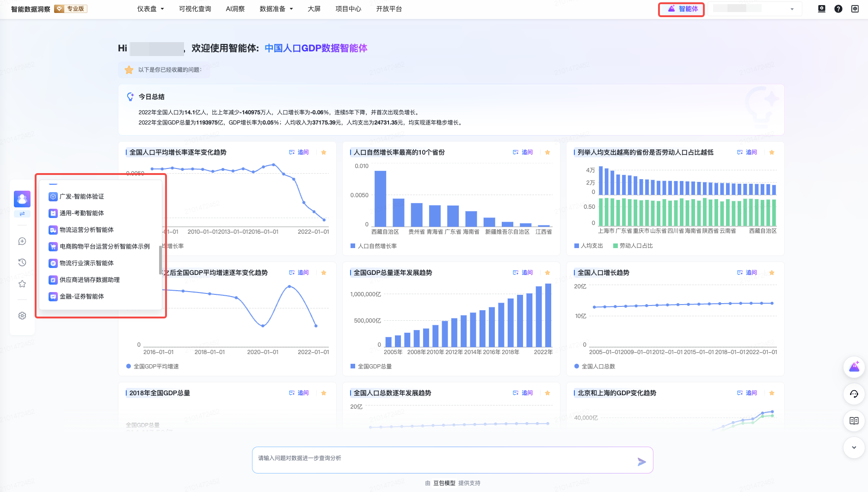The height and width of the screenshot is (492, 868).
Task: Click the yellow star favorites banner icon
Action: (129, 70)
